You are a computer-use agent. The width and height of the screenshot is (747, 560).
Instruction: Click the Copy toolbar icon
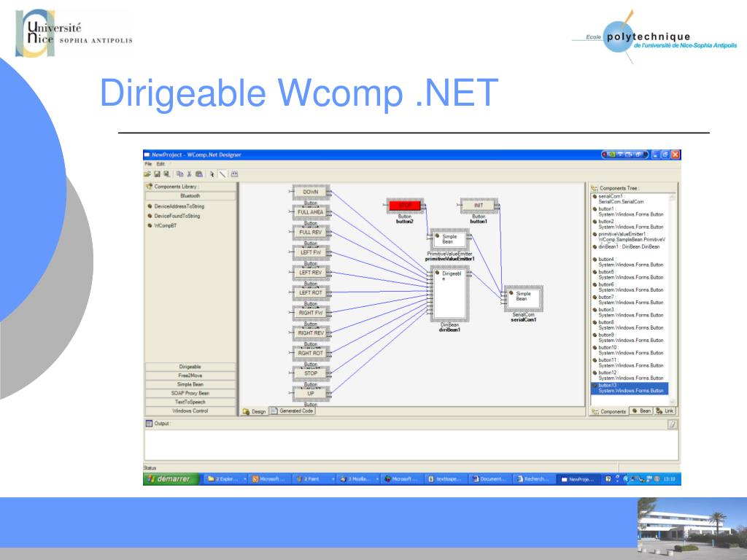pyautogui.click(x=179, y=174)
